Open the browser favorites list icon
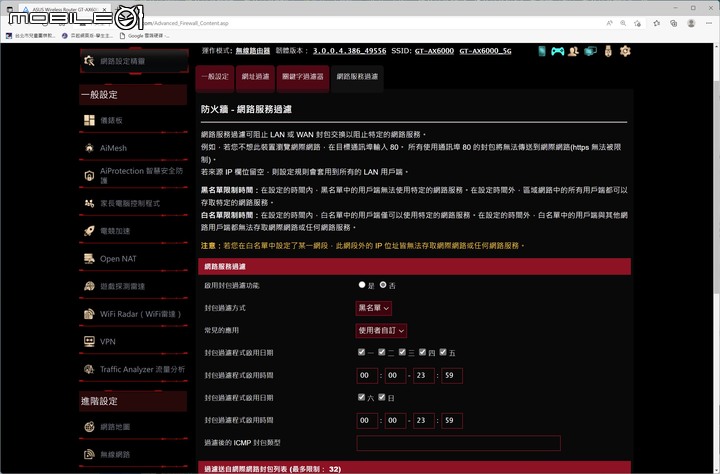Image resolution: width=720 pixels, height=474 pixels. (x=657, y=23)
